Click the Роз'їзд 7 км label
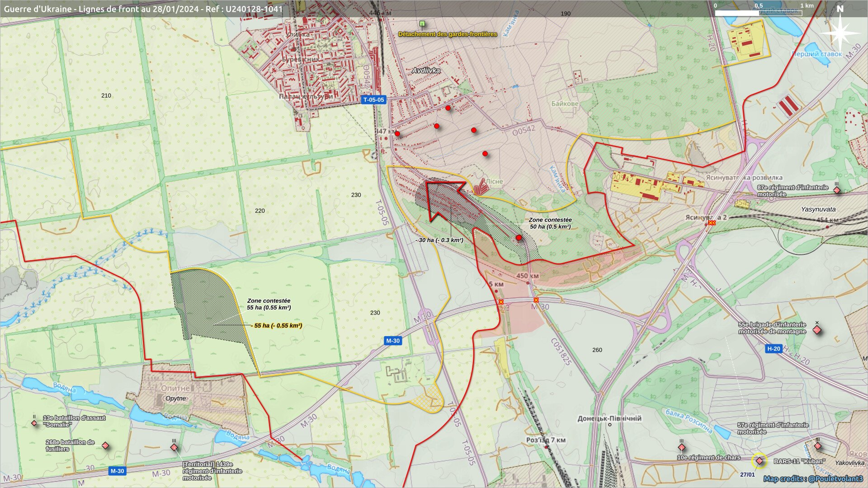This screenshot has width=868, height=488. [x=546, y=440]
